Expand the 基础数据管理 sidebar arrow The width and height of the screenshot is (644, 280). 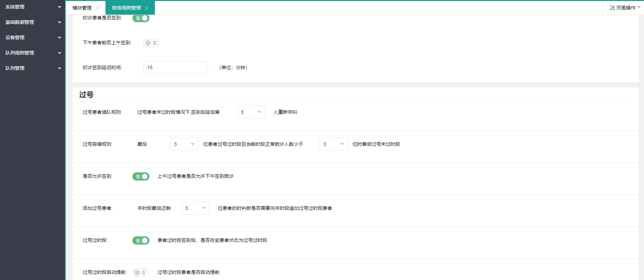[60, 22]
